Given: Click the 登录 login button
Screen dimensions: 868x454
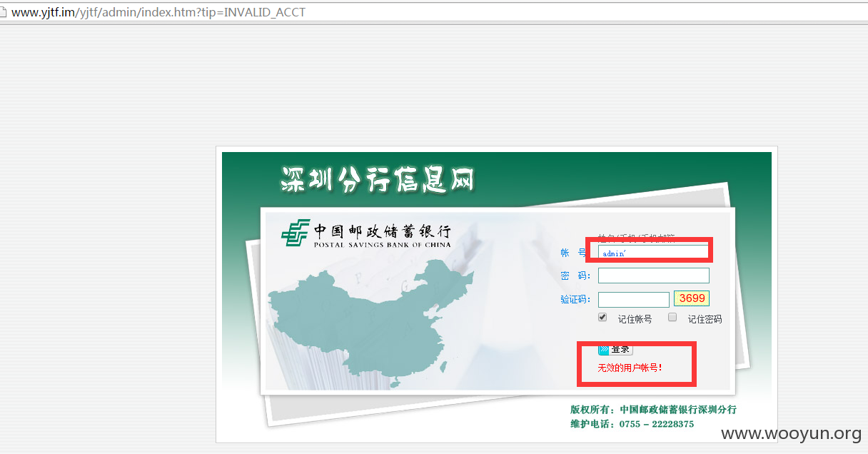Looking at the screenshot, I should pyautogui.click(x=615, y=350).
